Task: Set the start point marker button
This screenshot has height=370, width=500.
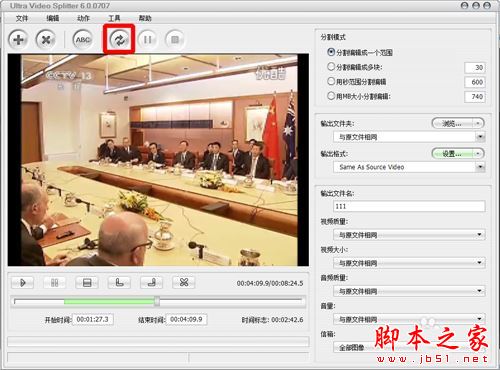Action: point(119,283)
